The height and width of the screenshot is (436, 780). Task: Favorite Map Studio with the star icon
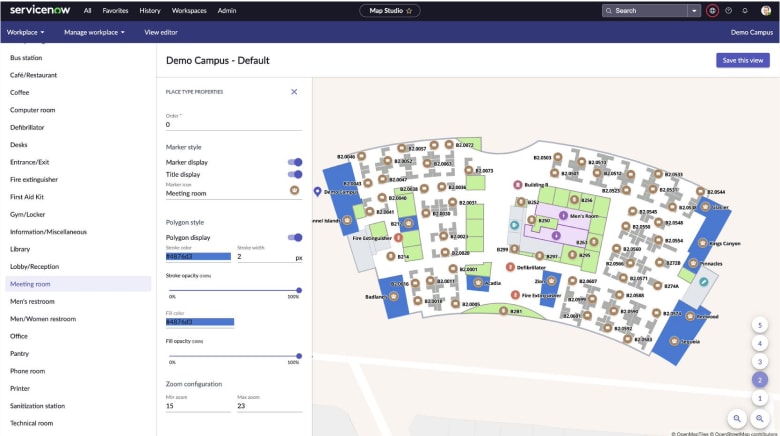[409, 11]
